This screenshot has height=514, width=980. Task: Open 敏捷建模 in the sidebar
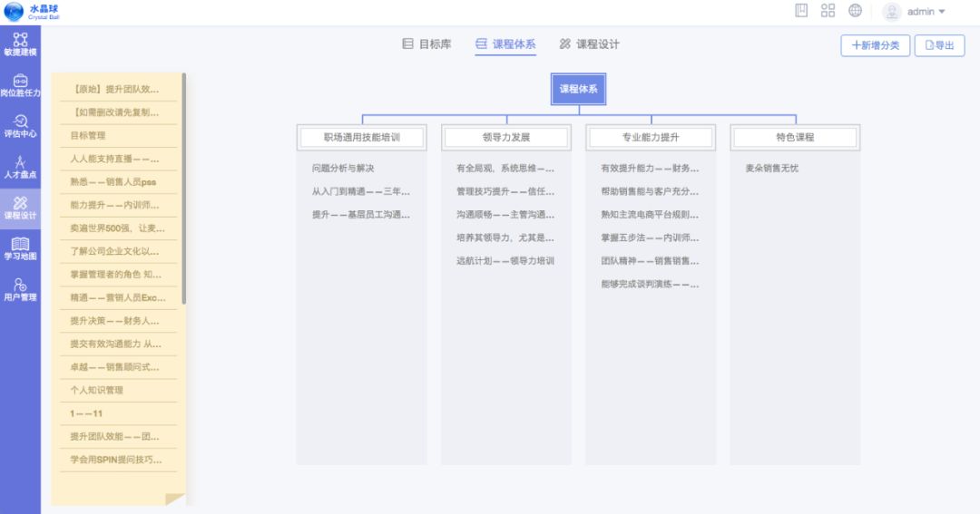[20, 44]
